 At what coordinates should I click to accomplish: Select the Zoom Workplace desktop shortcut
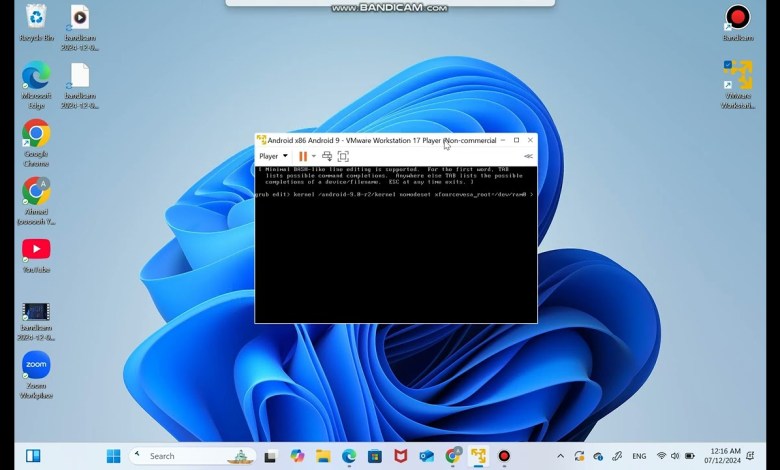tap(36, 375)
